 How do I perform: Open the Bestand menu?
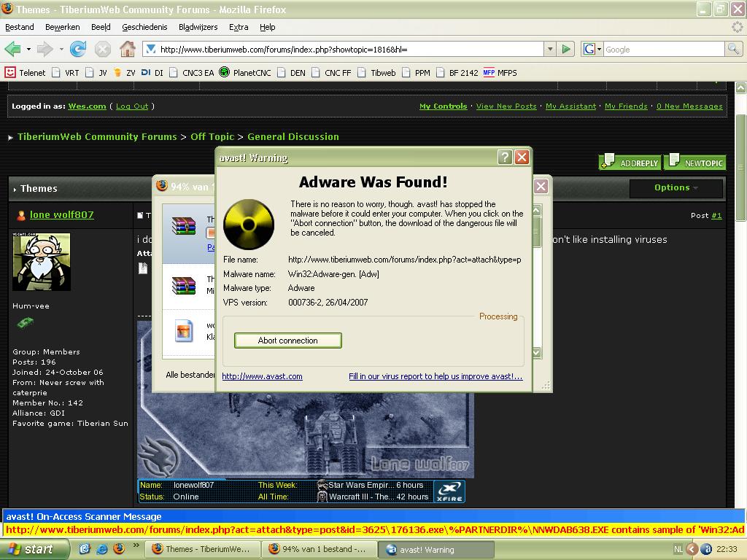(x=20, y=27)
